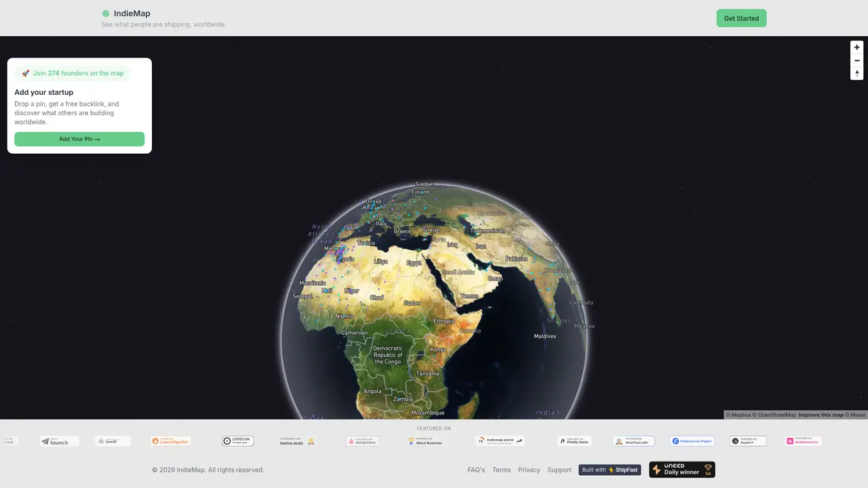Open the indiemap.world ranking badge

500,441
